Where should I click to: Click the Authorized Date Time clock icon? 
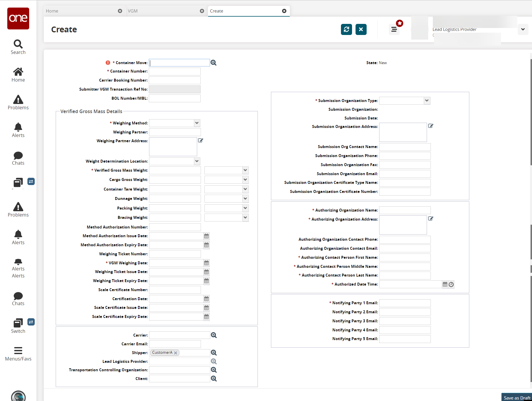pos(451,284)
